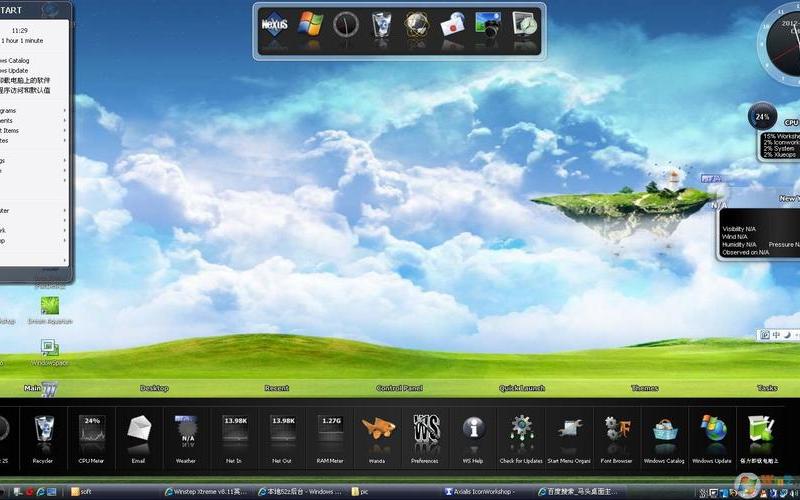Image resolution: width=800 pixels, height=500 pixels.
Task: Switch to the Desktop shelf tab
Action: click(154, 388)
